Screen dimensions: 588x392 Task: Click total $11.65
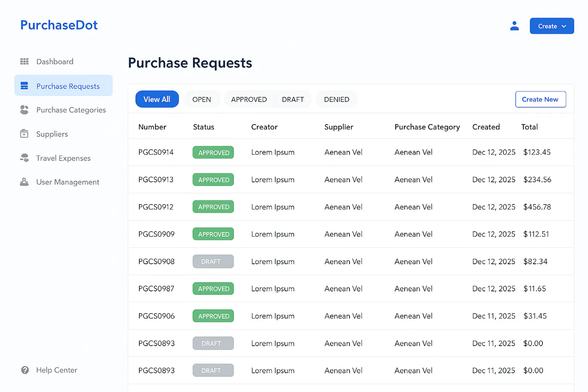535,288
